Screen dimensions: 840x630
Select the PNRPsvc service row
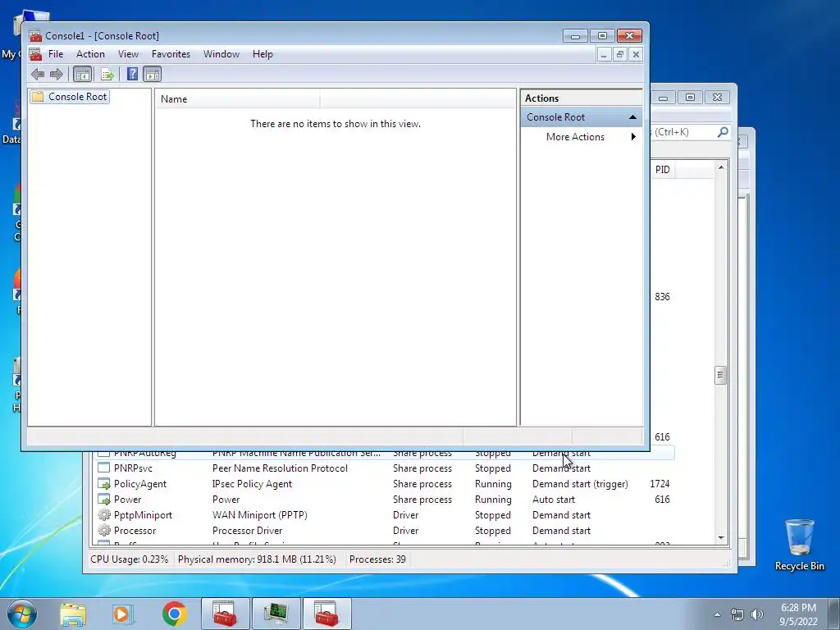(383, 468)
